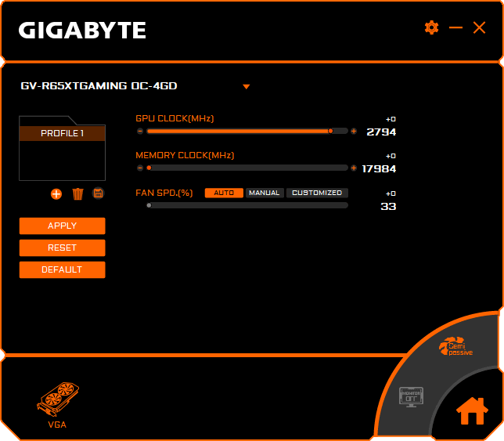Increase GPU clock with plus icon

click(354, 132)
